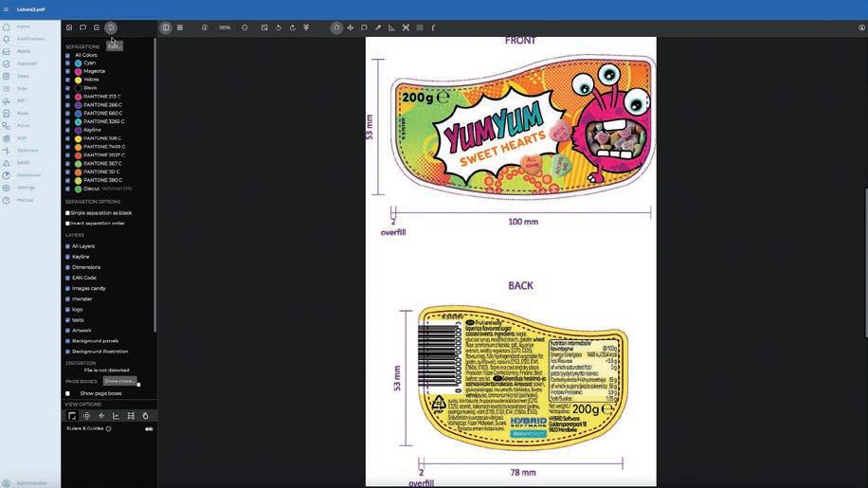Toggle the Keyline layer checkbox
This screenshot has height=488, width=868.
tap(67, 257)
